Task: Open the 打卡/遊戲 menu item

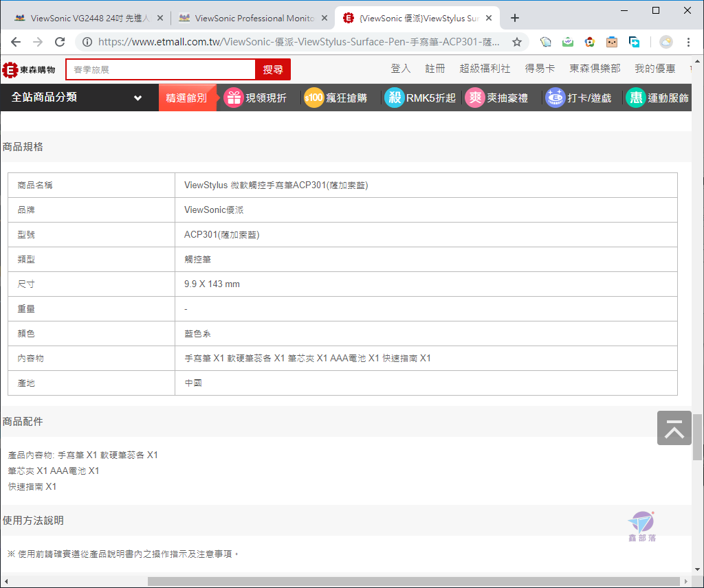Action: point(578,98)
